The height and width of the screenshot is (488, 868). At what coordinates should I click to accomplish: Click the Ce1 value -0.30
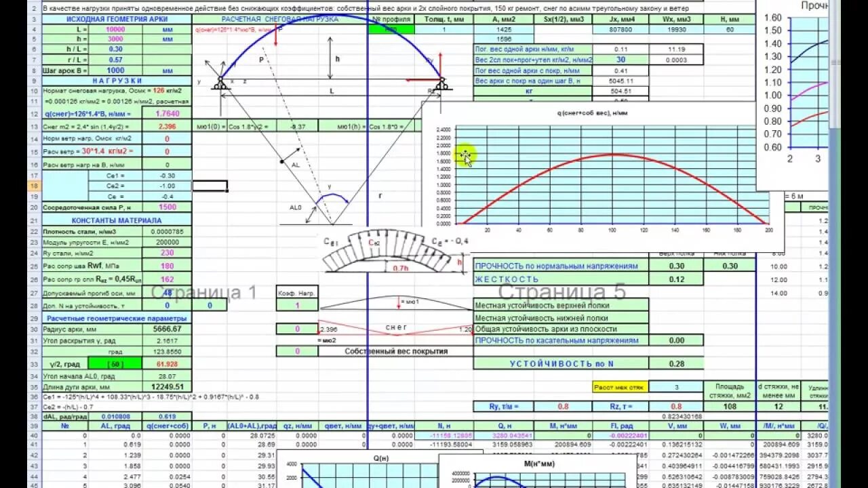(167, 175)
